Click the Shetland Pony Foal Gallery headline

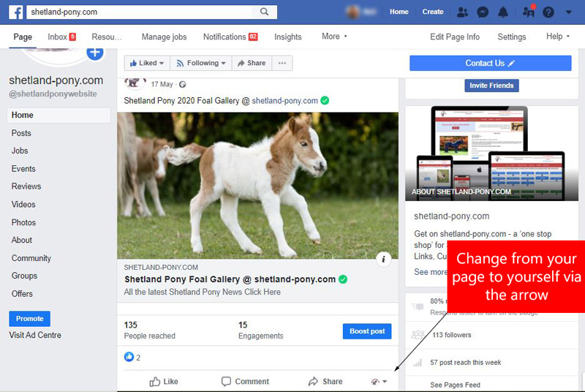(x=230, y=279)
